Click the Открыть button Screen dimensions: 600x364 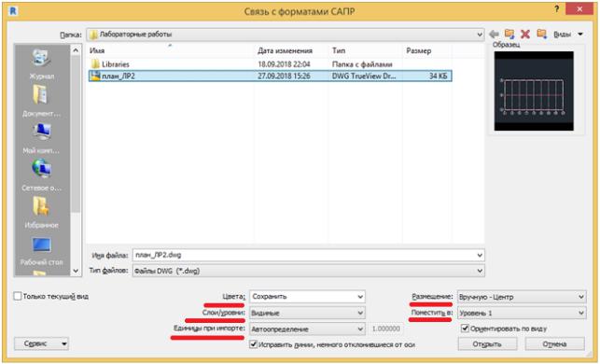[486, 344]
